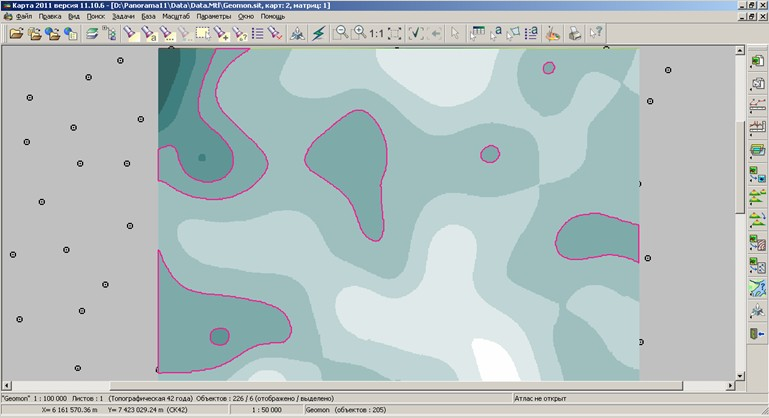
Task: Click the help pointer with question mark
Action: pyautogui.click(x=597, y=34)
